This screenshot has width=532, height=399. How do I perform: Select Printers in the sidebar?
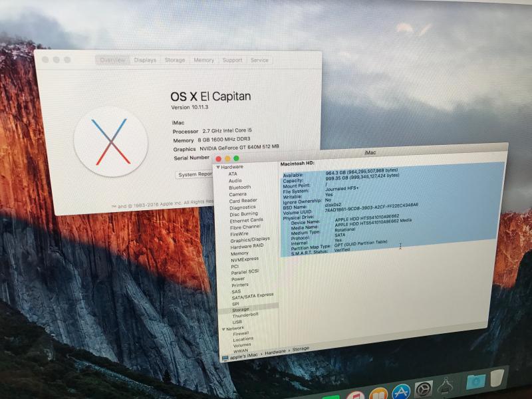[240, 285]
